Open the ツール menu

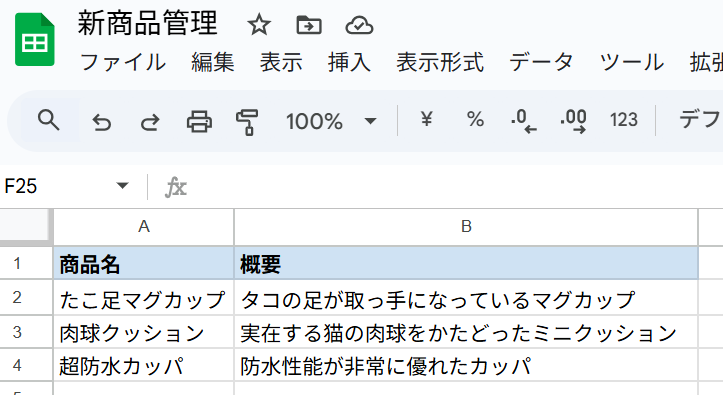click(x=631, y=62)
